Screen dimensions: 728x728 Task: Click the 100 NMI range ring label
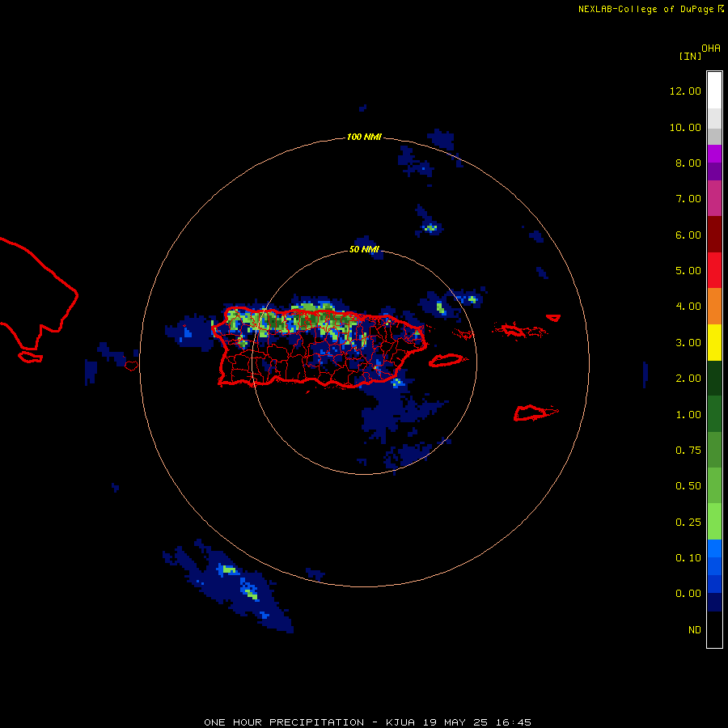tap(364, 137)
